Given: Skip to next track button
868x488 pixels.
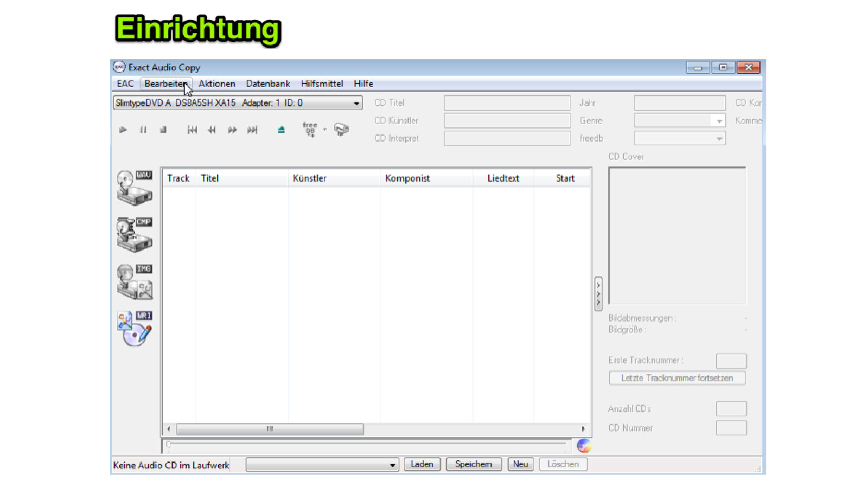Looking at the screenshot, I should (252, 130).
